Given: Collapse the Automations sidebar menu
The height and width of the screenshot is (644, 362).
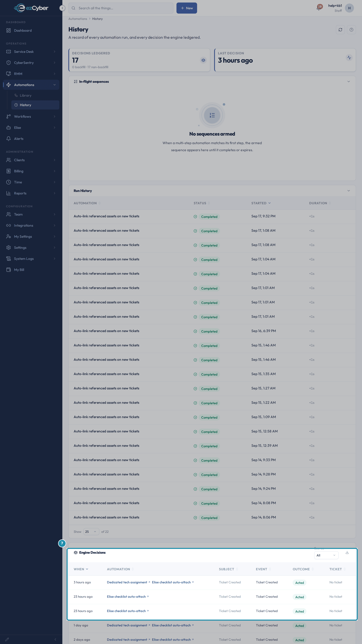Looking at the screenshot, I should [x=31, y=85].
